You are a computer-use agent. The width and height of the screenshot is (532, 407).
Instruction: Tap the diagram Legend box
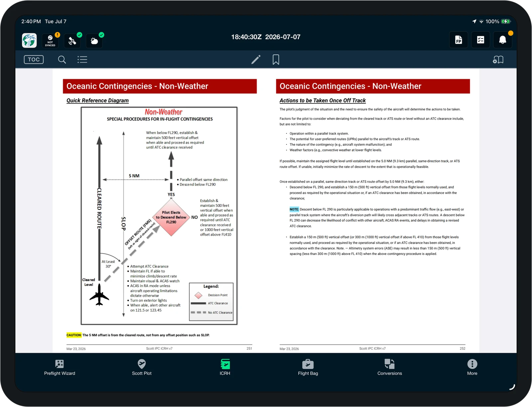211,302
